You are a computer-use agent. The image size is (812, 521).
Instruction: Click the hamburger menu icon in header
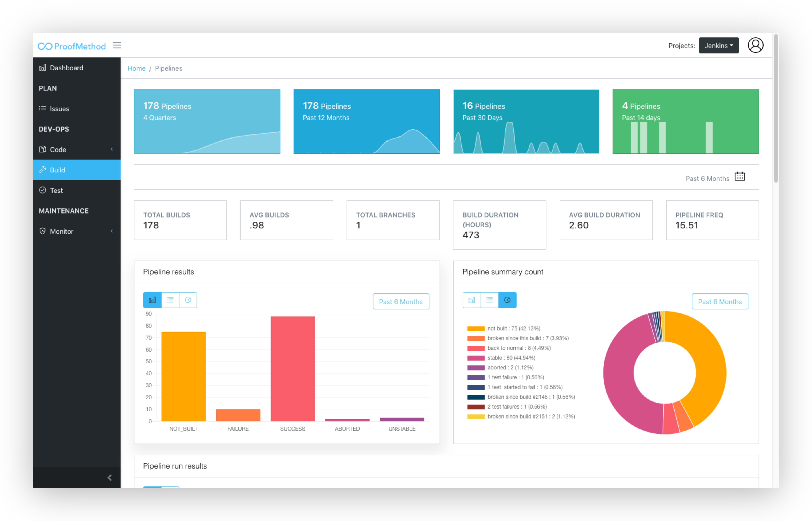117,45
